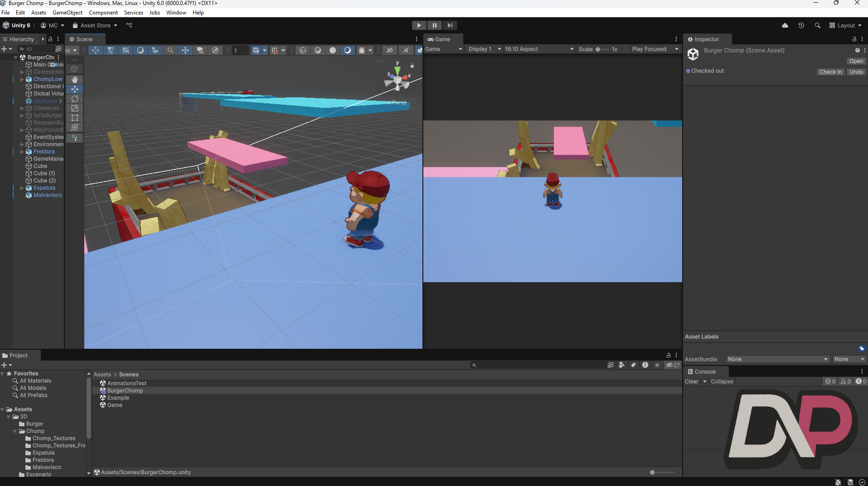The width and height of the screenshot is (868, 486).
Task: Toggle Collapse in the Console
Action: point(722,382)
